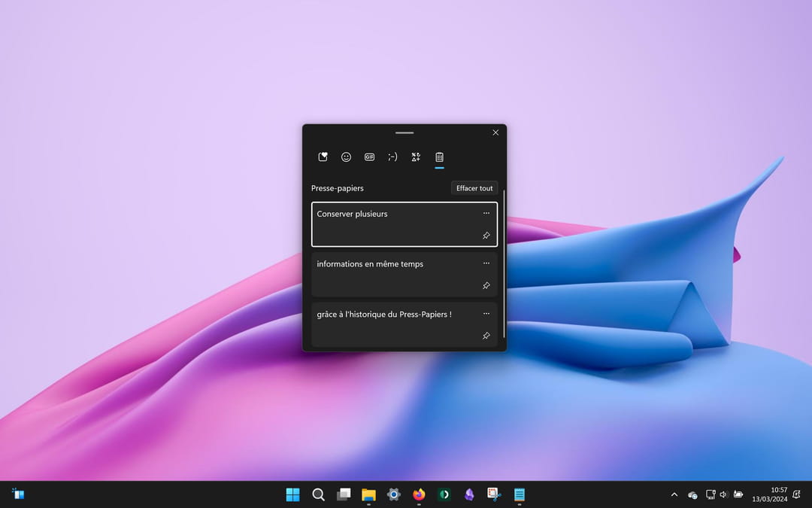The width and height of the screenshot is (812, 508).
Task: Click the 'Effacer tout' button
Action: coord(474,188)
